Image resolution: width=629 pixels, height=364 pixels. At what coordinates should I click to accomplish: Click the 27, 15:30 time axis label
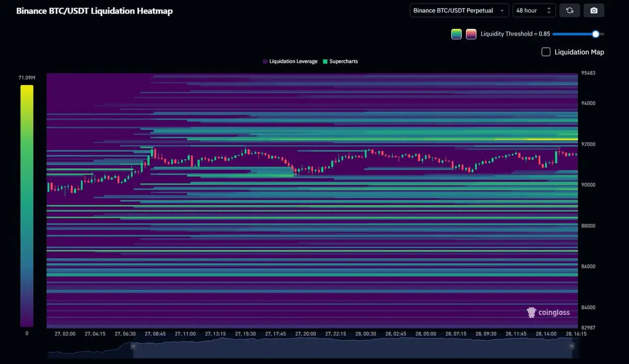(x=245, y=334)
